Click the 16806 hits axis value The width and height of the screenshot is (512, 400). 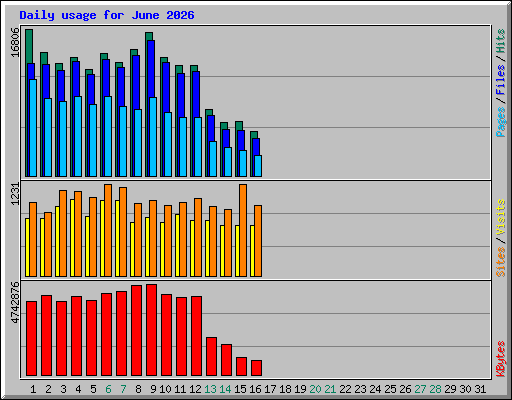click(x=15, y=42)
